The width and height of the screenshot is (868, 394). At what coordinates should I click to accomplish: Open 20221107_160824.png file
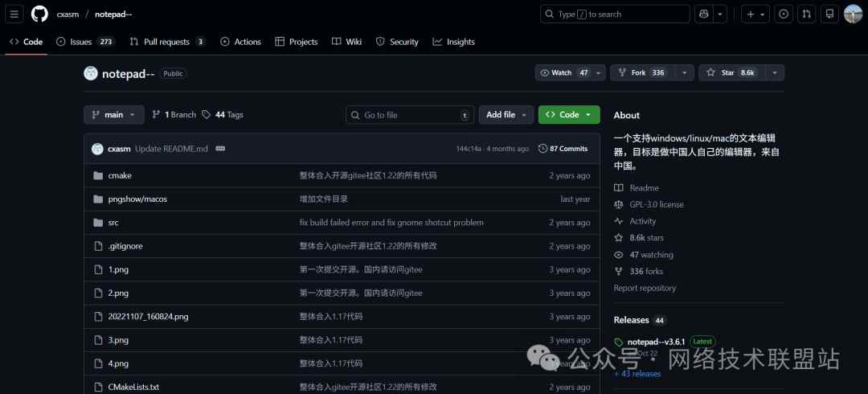point(149,317)
